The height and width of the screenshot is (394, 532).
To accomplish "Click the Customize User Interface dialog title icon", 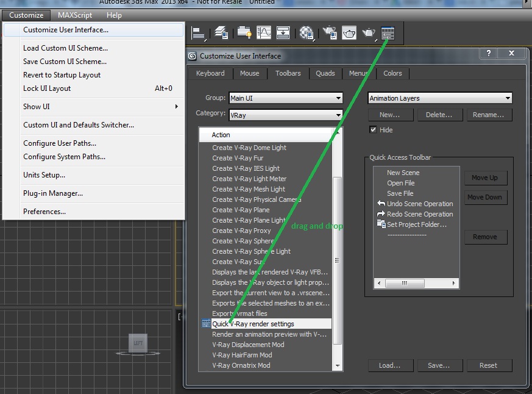I will pos(193,56).
